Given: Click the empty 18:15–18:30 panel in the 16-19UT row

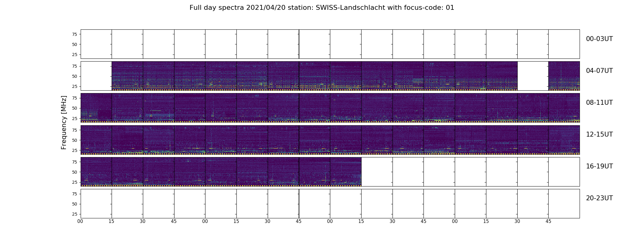Looking at the screenshot, I should [x=377, y=171].
